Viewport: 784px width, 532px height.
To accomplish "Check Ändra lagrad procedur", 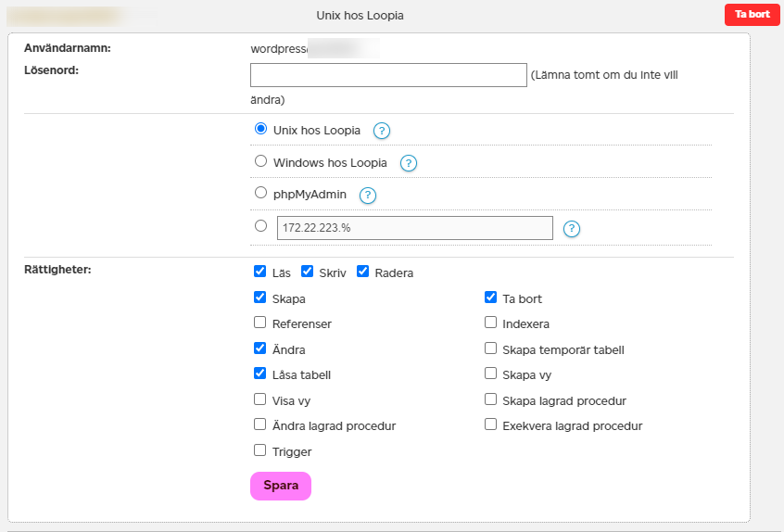I will click(x=260, y=424).
